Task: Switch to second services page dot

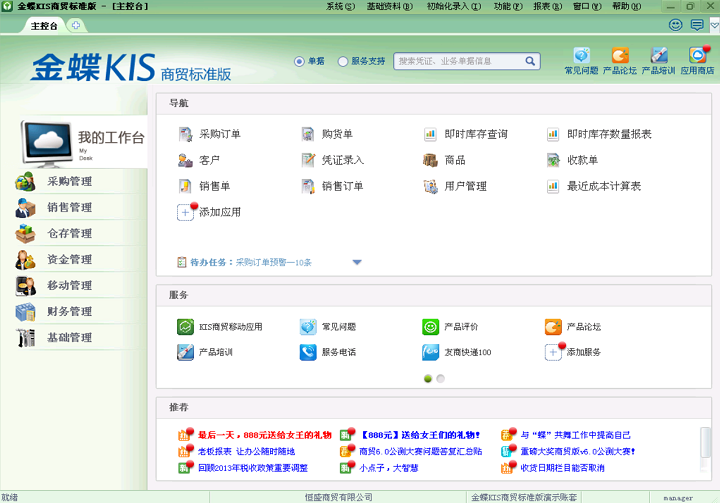Action: pos(440,379)
